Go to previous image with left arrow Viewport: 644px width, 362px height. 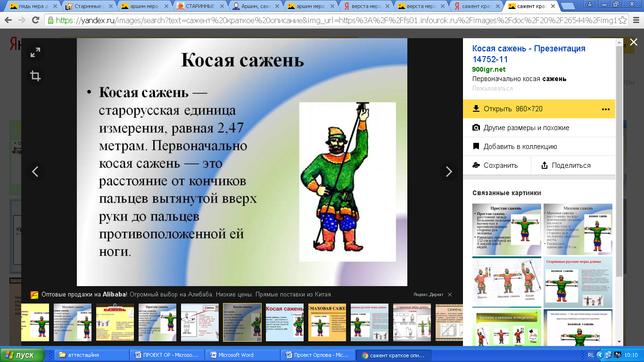tap(35, 172)
